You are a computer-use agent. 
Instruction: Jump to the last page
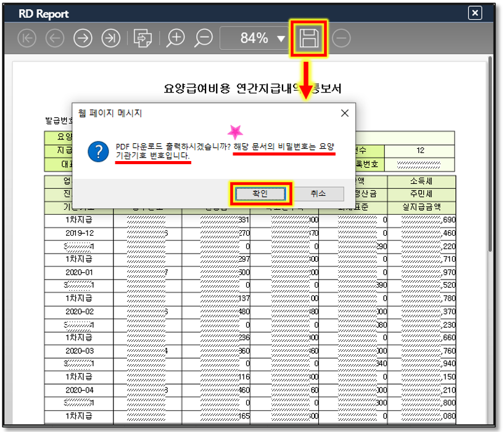coord(110,38)
